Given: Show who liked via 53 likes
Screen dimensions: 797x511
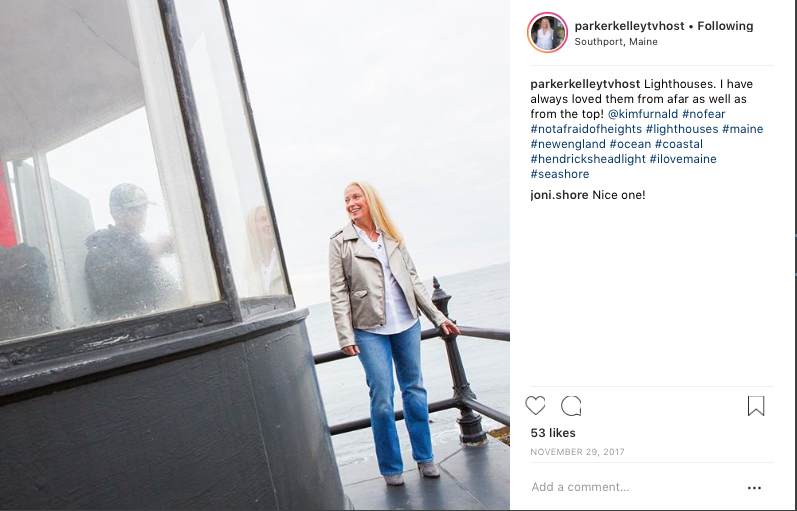Looking at the screenshot, I should click(x=553, y=433).
